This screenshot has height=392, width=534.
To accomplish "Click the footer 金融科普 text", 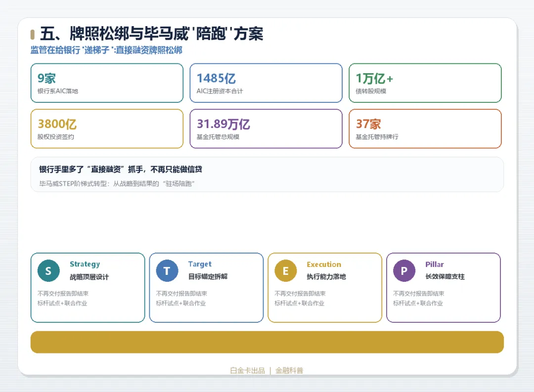I will 289,371.
